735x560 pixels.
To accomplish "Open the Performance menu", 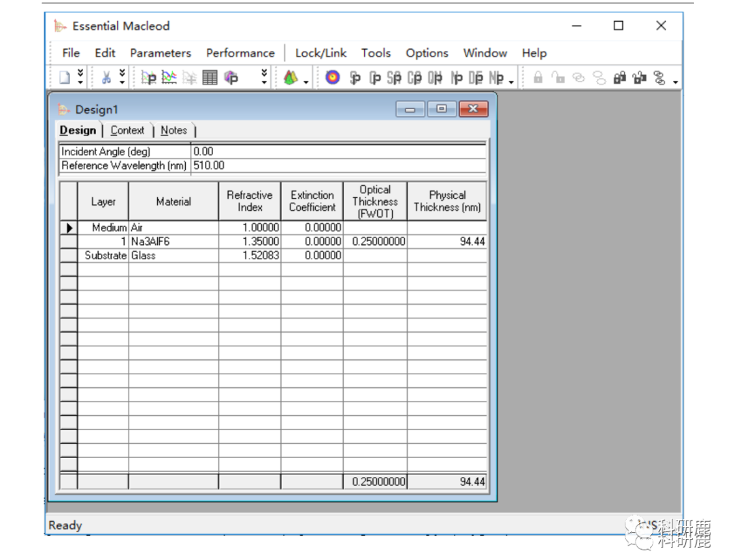I will 240,53.
